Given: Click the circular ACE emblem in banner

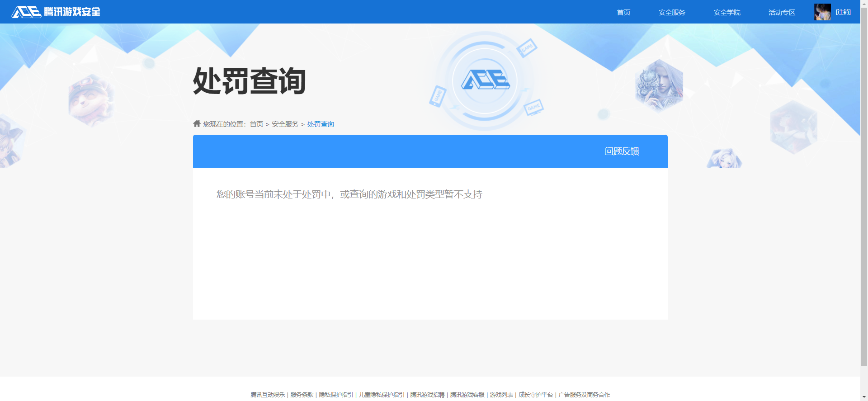Looking at the screenshot, I should [485, 81].
